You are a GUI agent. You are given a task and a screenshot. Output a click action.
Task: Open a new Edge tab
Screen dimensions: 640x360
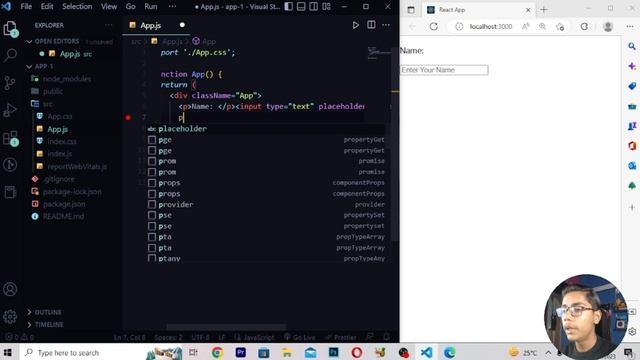[x=544, y=10]
